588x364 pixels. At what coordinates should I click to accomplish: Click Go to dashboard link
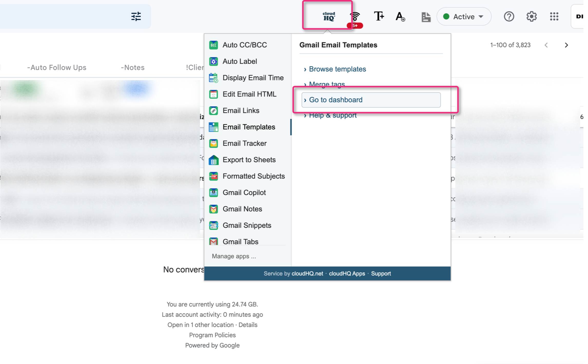click(371, 100)
